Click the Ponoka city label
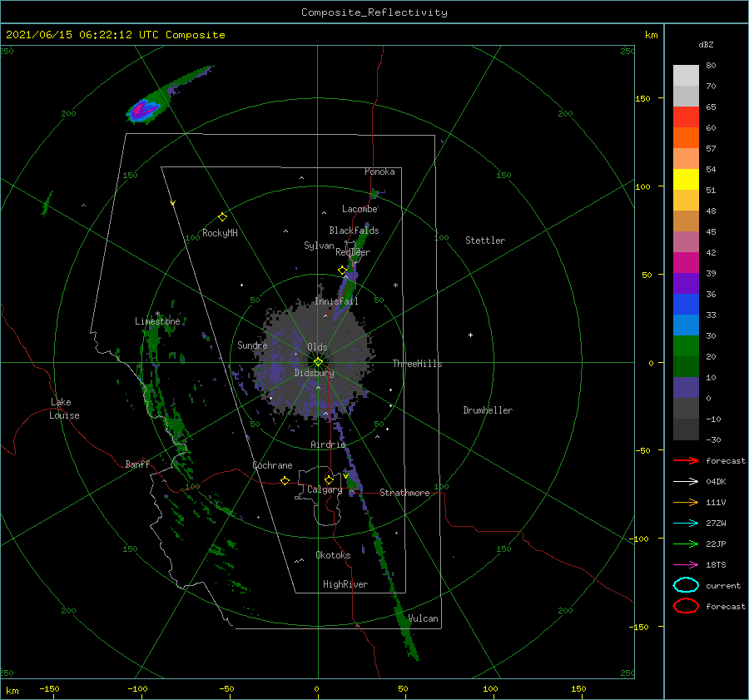Image resolution: width=749 pixels, height=700 pixels. [x=379, y=171]
